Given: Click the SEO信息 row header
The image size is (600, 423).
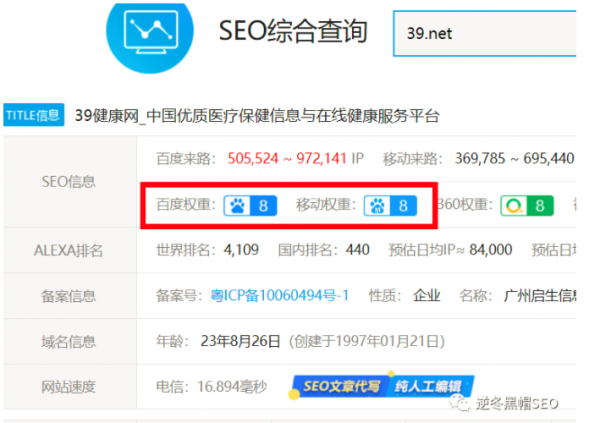Looking at the screenshot, I should pos(68,181).
